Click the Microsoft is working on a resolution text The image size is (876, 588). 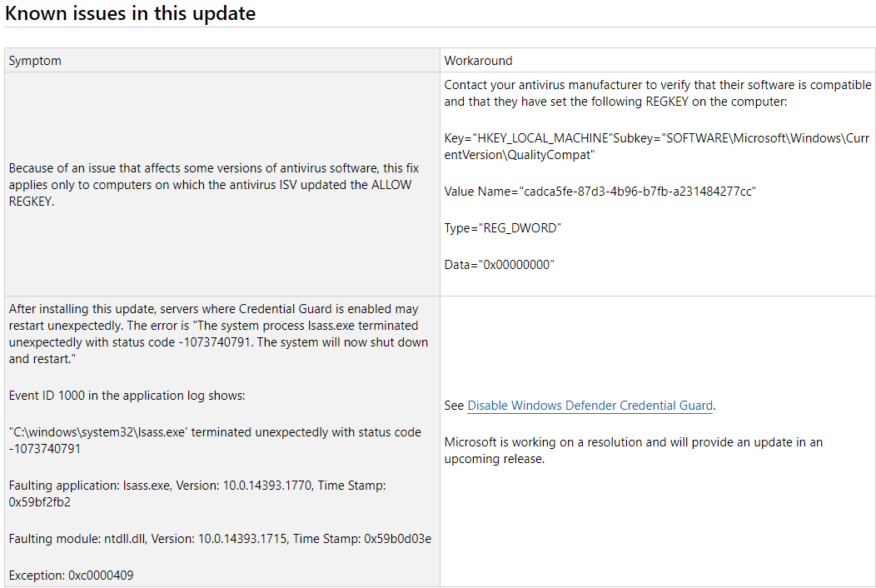coord(634,451)
